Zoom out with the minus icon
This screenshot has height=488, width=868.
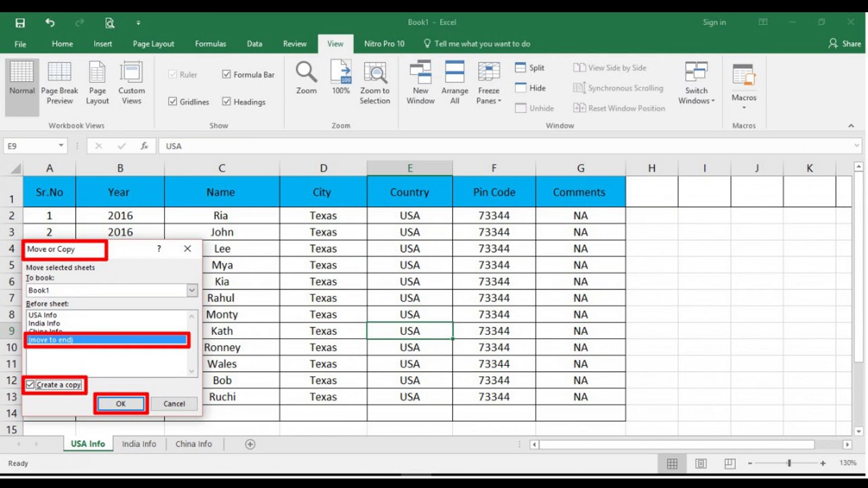pos(750,464)
